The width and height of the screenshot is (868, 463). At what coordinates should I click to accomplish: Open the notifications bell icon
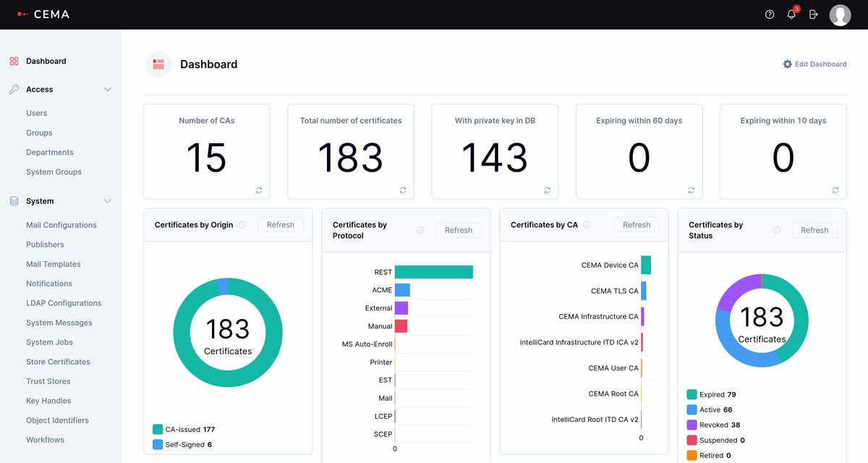coord(791,14)
